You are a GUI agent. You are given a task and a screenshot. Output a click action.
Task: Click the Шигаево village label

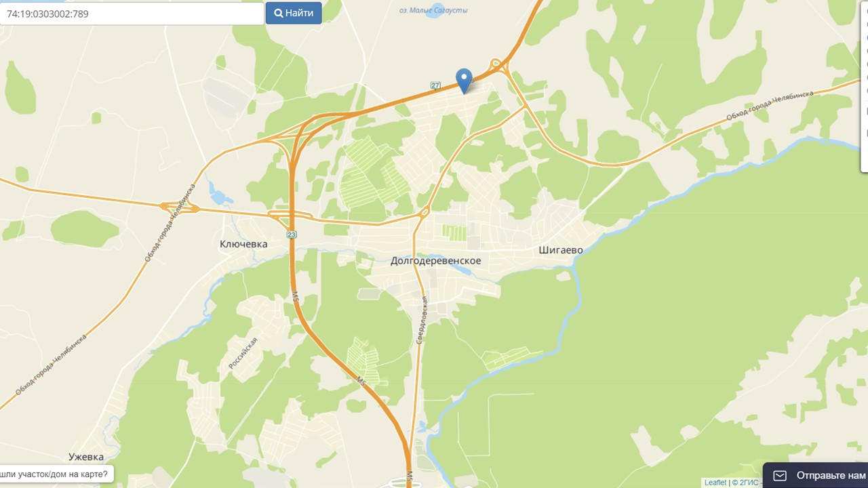click(x=561, y=250)
